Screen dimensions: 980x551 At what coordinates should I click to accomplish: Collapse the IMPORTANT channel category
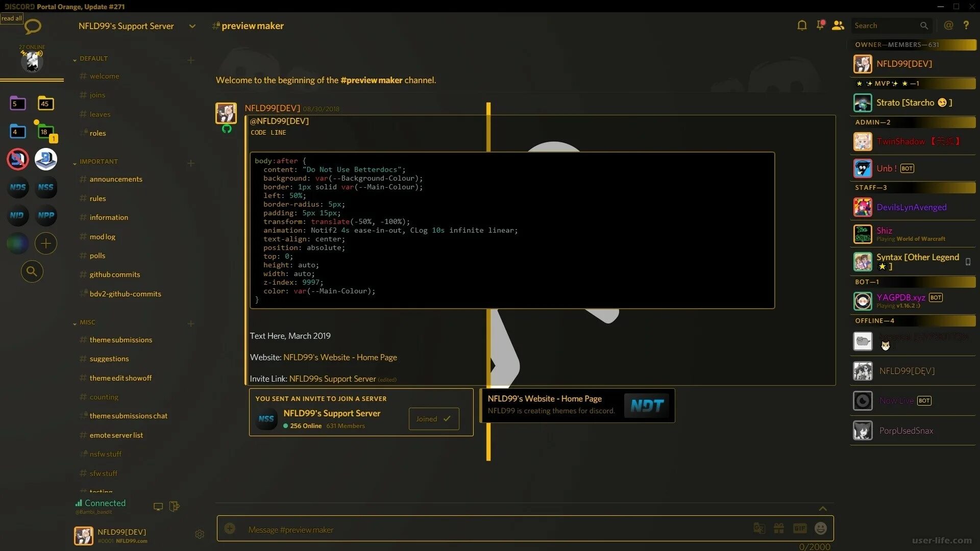(x=98, y=162)
